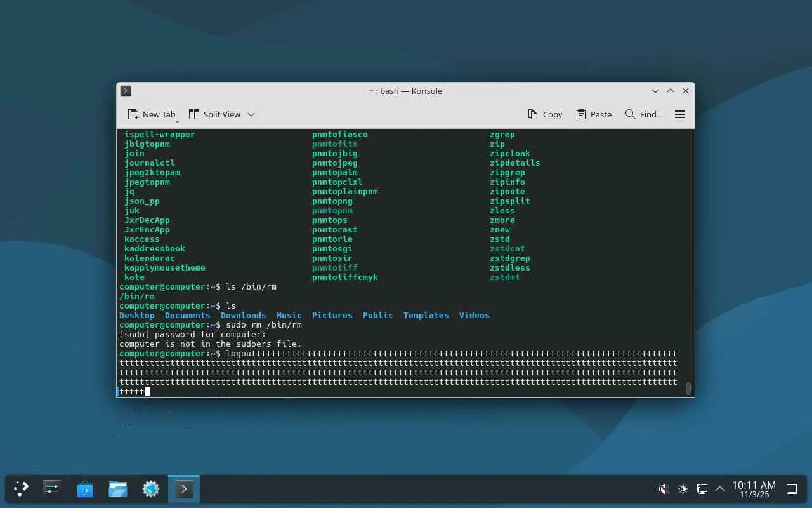Click the "zipdetails" entry
This screenshot has width=812, height=508.
pyautogui.click(x=515, y=163)
